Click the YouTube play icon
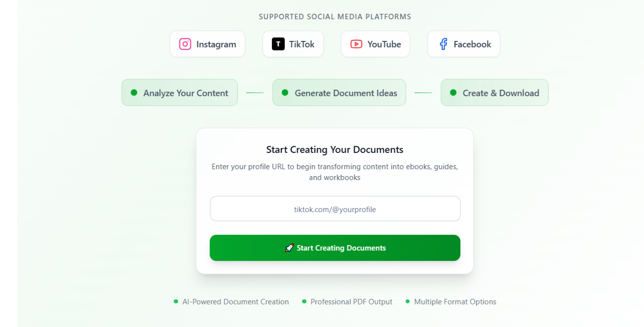 pos(356,44)
